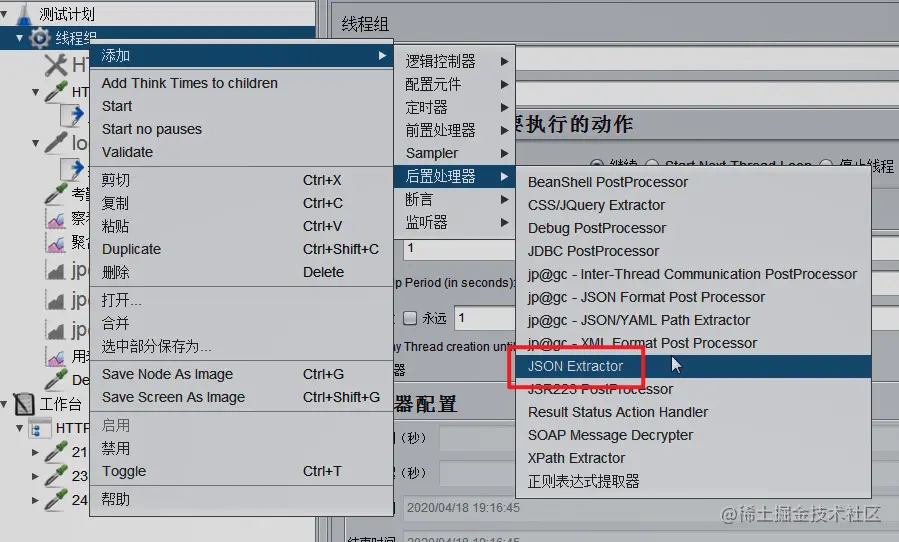Select 打开... menu entry
The width and height of the screenshot is (899, 542).
[x=241, y=300]
